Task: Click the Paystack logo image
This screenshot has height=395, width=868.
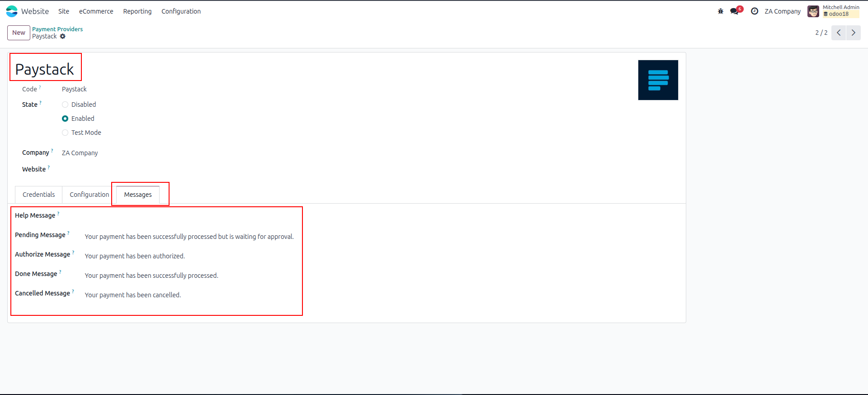Action: point(658,80)
